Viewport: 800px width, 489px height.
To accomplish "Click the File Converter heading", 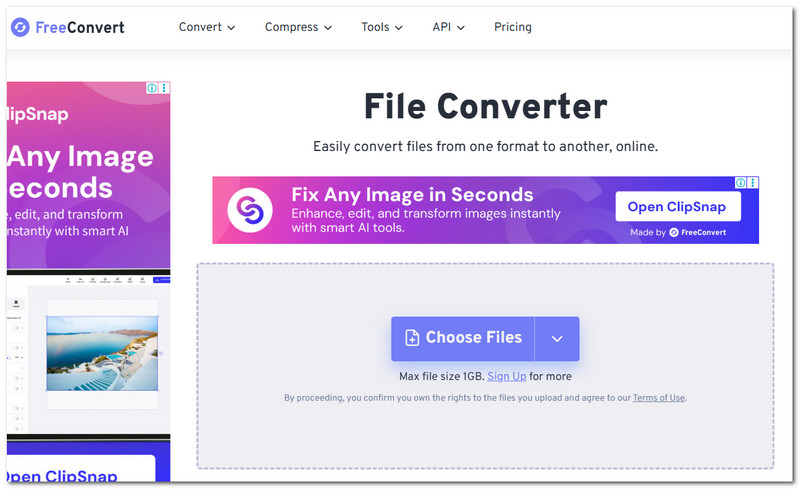I will click(486, 107).
